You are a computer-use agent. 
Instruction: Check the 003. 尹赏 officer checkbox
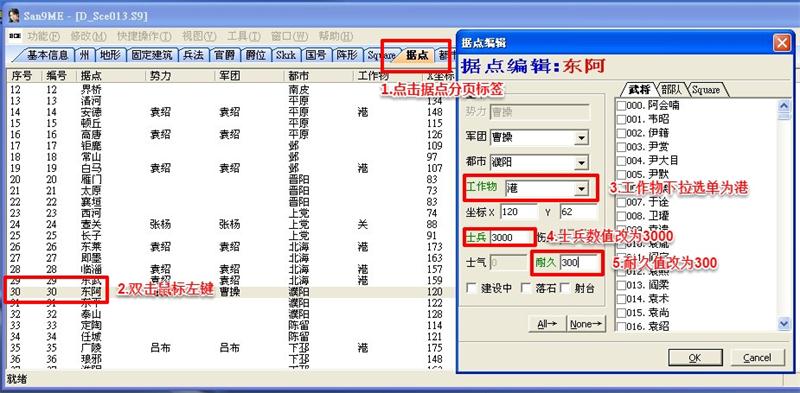(x=621, y=147)
